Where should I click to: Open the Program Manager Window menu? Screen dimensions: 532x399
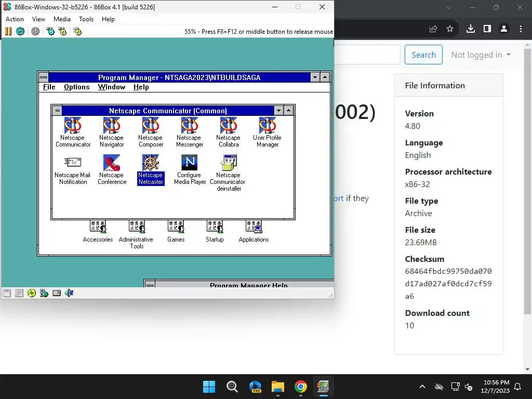click(112, 87)
